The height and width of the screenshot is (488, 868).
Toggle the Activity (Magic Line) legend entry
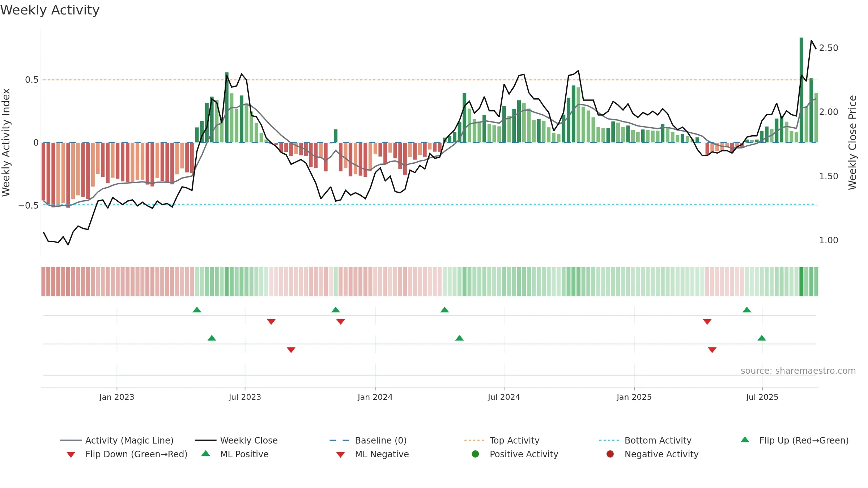(117, 440)
